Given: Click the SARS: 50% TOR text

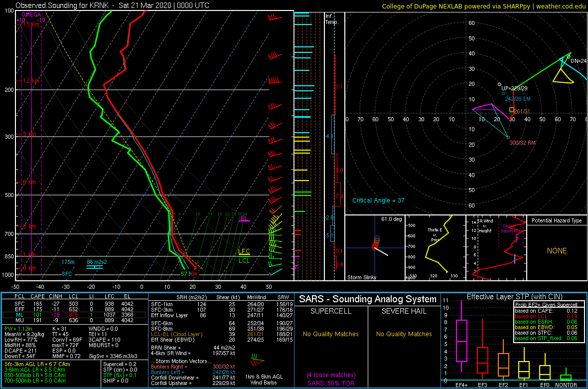Looking at the screenshot, I should pos(330,383).
